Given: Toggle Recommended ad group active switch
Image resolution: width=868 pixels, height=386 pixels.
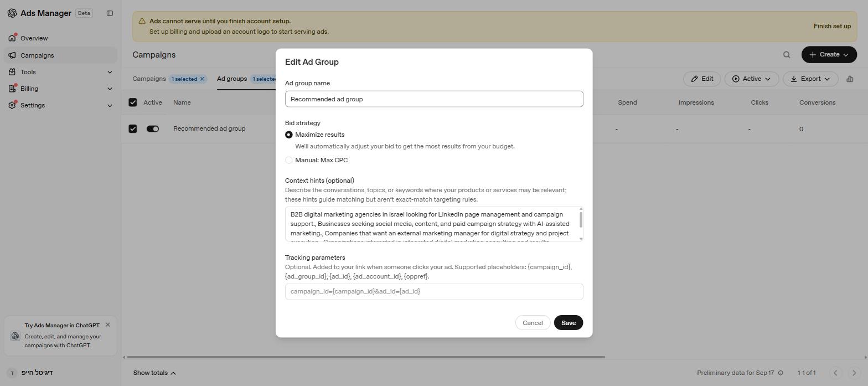Looking at the screenshot, I should pos(153,128).
